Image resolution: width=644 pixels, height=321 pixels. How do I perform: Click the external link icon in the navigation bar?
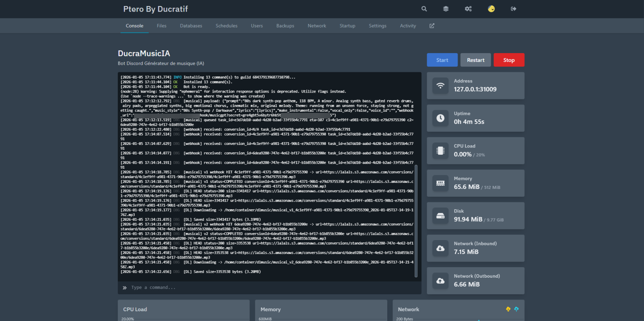tap(432, 26)
